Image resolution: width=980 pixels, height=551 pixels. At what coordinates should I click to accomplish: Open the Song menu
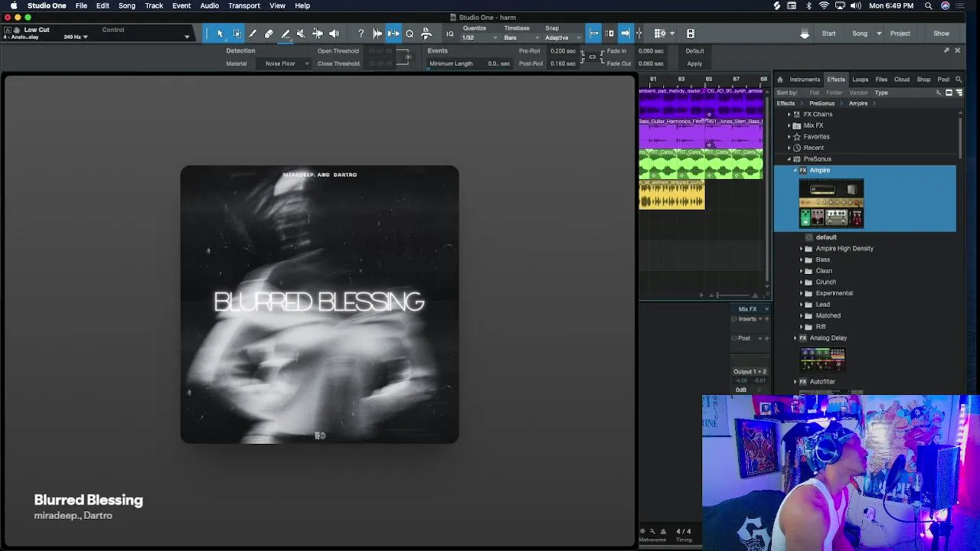point(126,5)
